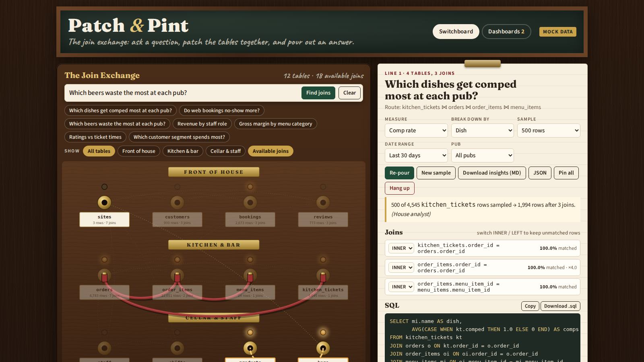
Task: Click the reviews table jack socket
Action: click(x=323, y=202)
